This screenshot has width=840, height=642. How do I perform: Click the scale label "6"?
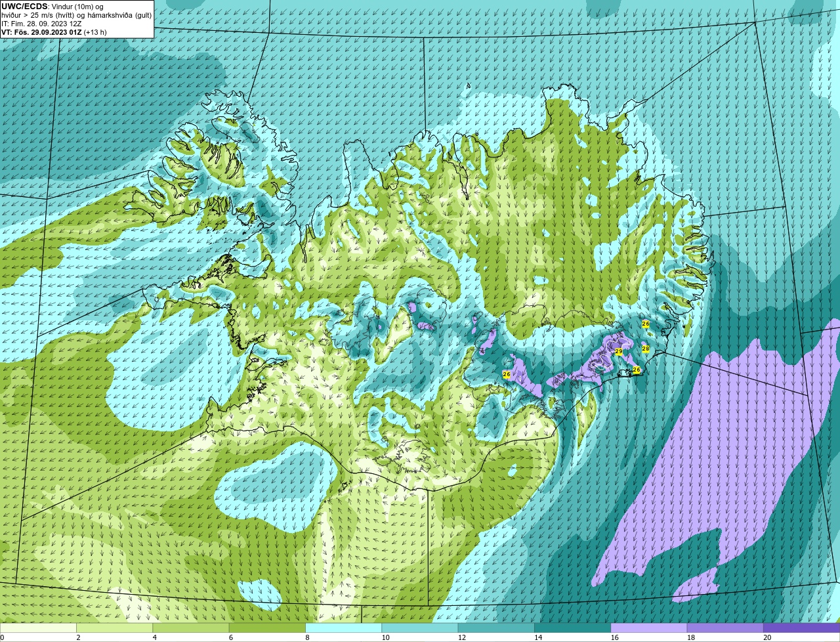pos(231,637)
